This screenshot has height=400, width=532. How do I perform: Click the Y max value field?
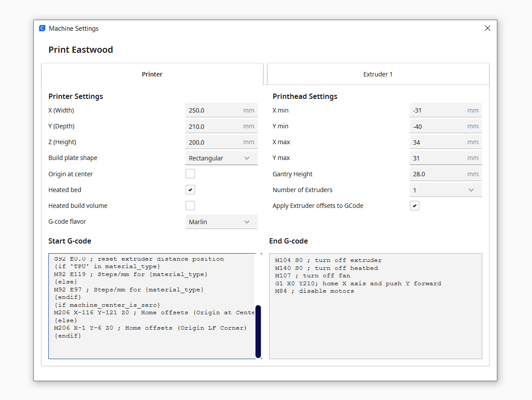[445, 158]
